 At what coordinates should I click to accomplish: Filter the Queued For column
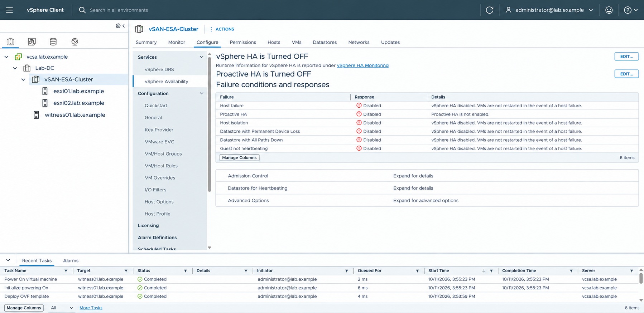[417, 271]
